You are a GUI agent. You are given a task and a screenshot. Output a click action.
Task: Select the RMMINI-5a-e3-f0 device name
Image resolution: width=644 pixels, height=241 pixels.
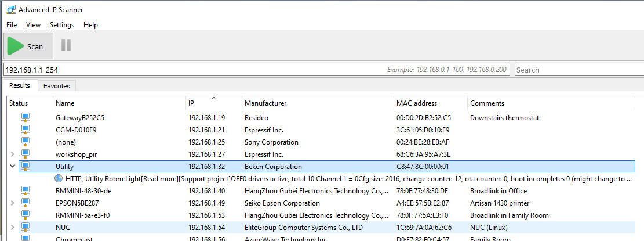[82, 215]
